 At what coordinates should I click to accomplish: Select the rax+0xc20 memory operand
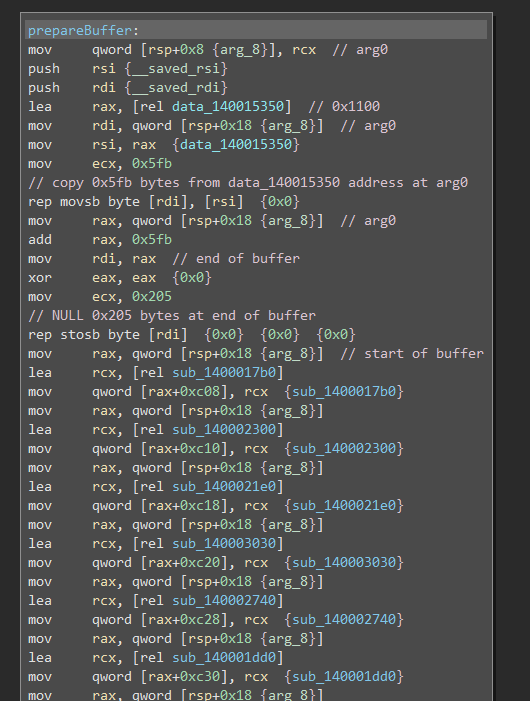coord(185,562)
